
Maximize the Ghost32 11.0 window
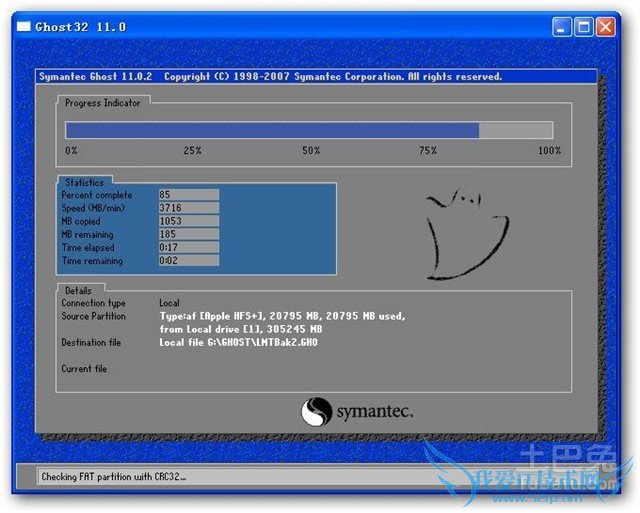(x=584, y=27)
